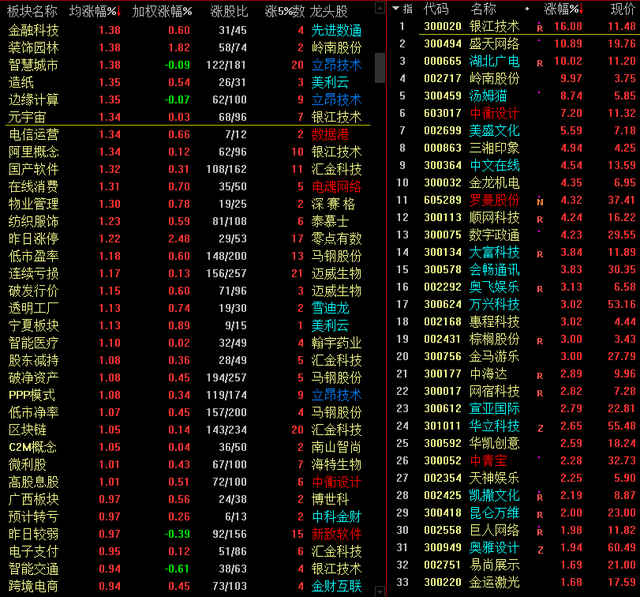Screen dimensions: 640x597
Task: Select stock 中文在线
Action: click(494, 165)
